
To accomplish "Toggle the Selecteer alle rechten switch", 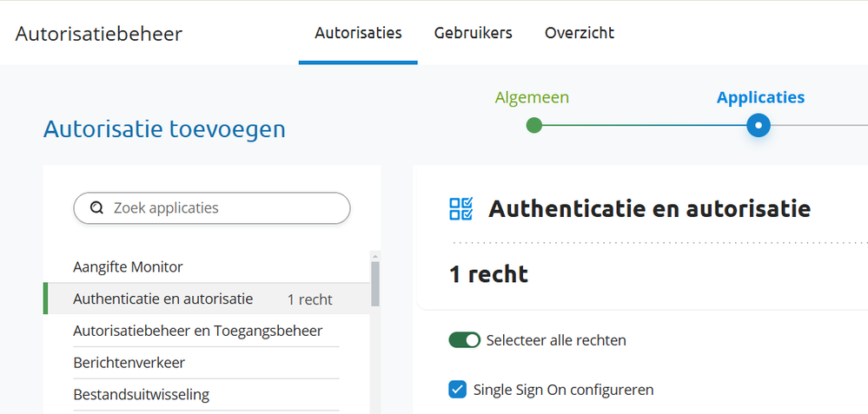I will (x=465, y=340).
